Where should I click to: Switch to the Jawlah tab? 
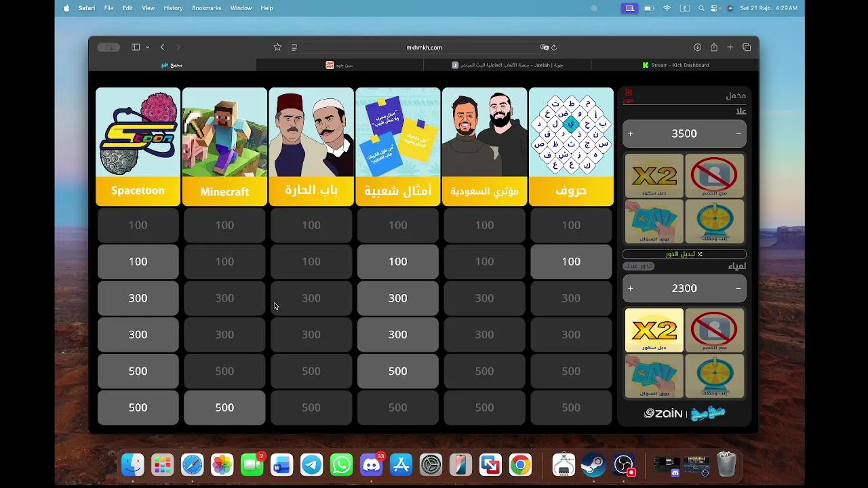pyautogui.click(x=507, y=65)
